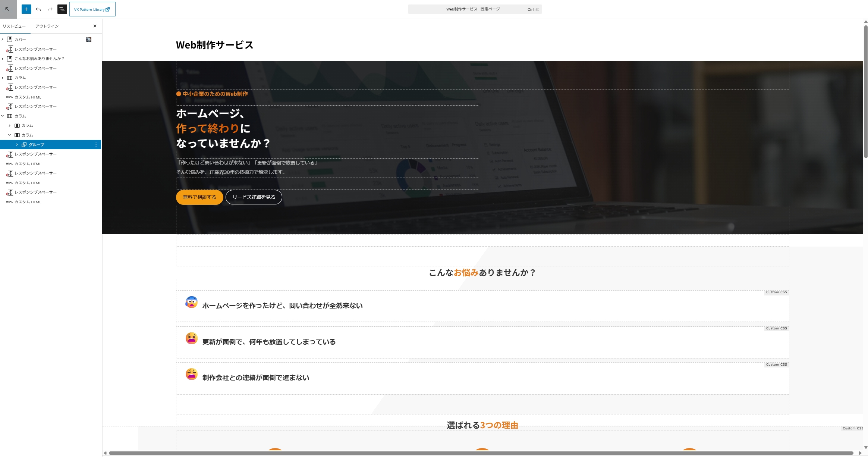868x457 pixels.
Task: Select the first レスポンシブスペーサー block in list view
Action: point(35,49)
